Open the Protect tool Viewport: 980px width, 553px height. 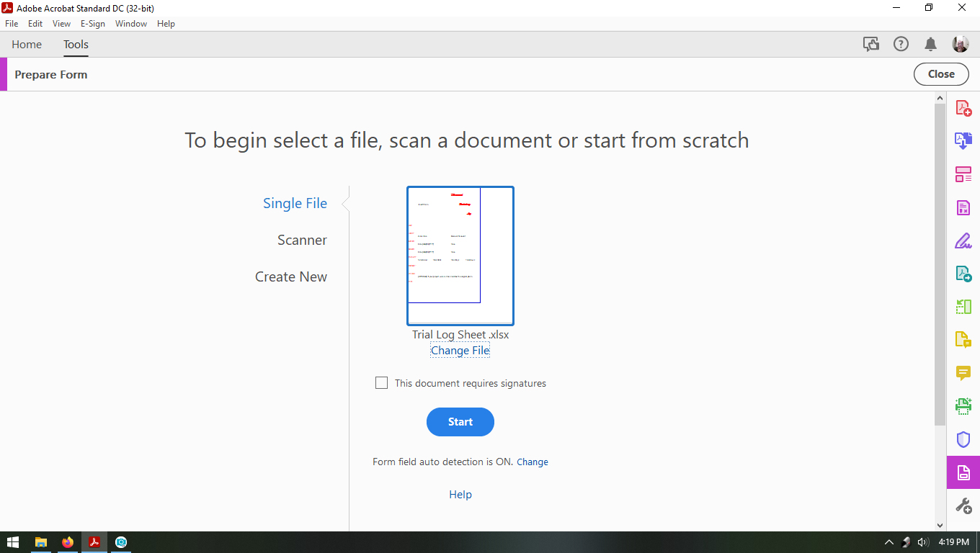point(963,439)
